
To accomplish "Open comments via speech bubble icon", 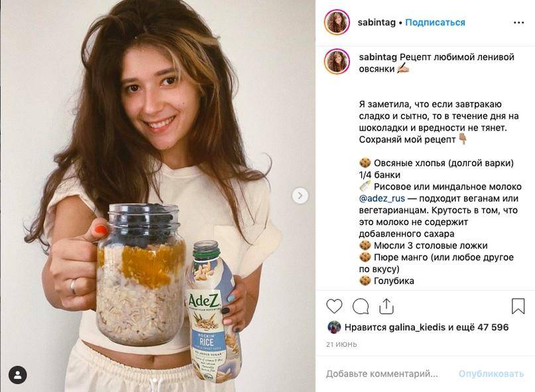I will (x=361, y=306).
